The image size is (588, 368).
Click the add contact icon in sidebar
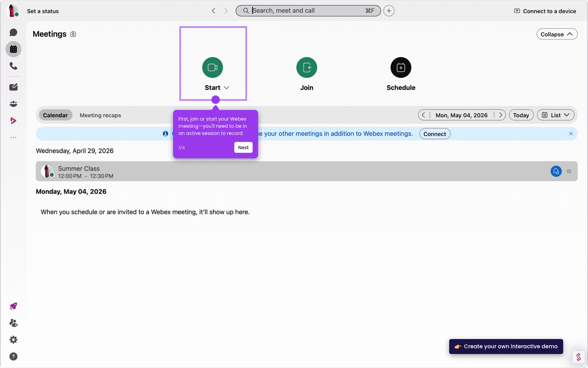pyautogui.click(x=13, y=323)
